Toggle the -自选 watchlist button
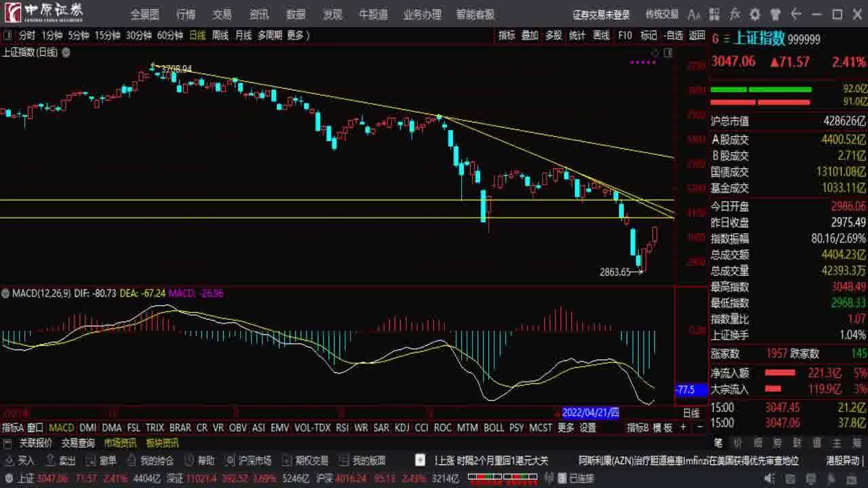 click(x=673, y=35)
